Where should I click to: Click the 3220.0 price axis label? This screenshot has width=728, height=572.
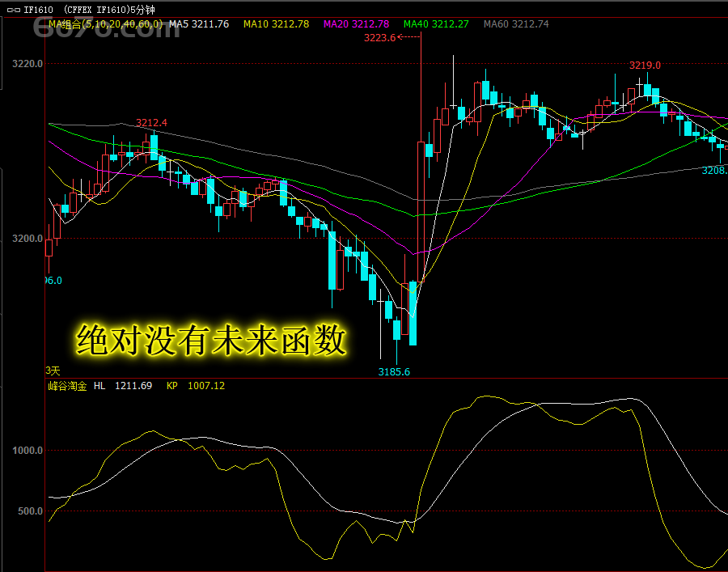(28, 64)
